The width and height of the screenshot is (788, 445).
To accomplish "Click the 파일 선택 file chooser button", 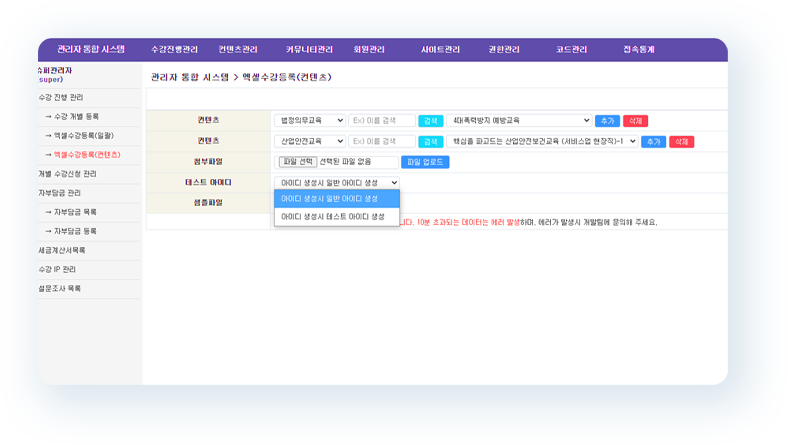I will [x=297, y=162].
